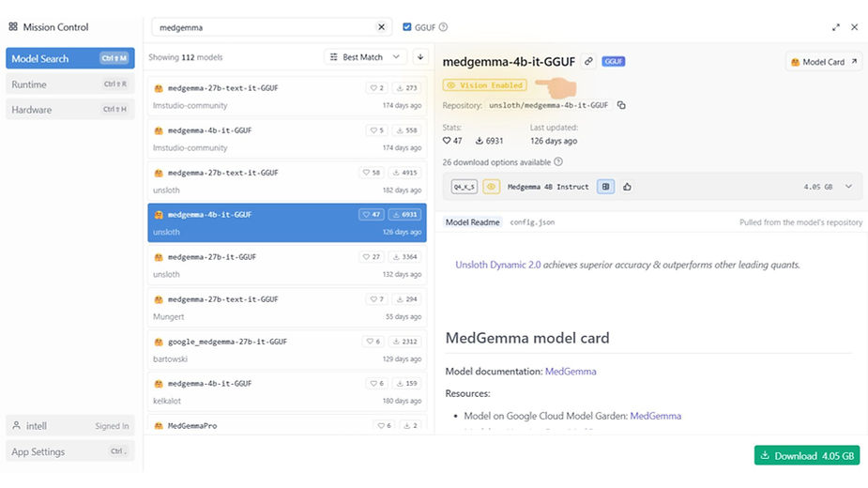
Task: Switch to the config.json tab
Action: pos(532,222)
